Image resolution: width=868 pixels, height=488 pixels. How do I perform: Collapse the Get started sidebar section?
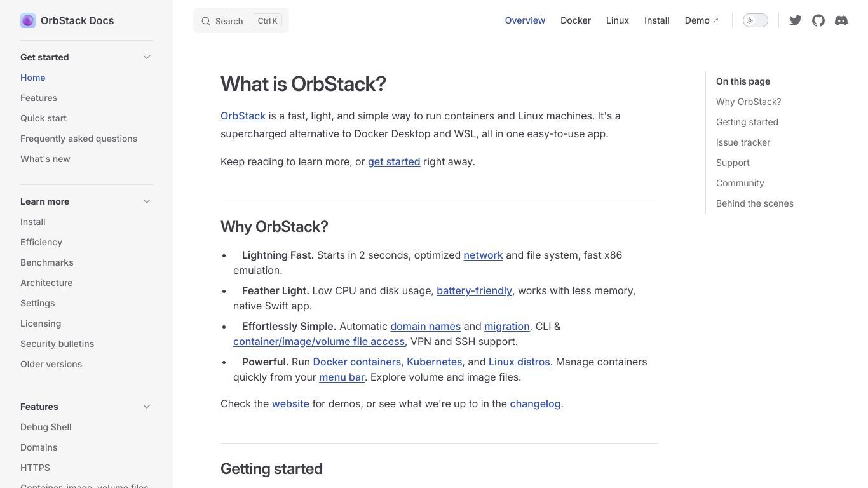147,57
